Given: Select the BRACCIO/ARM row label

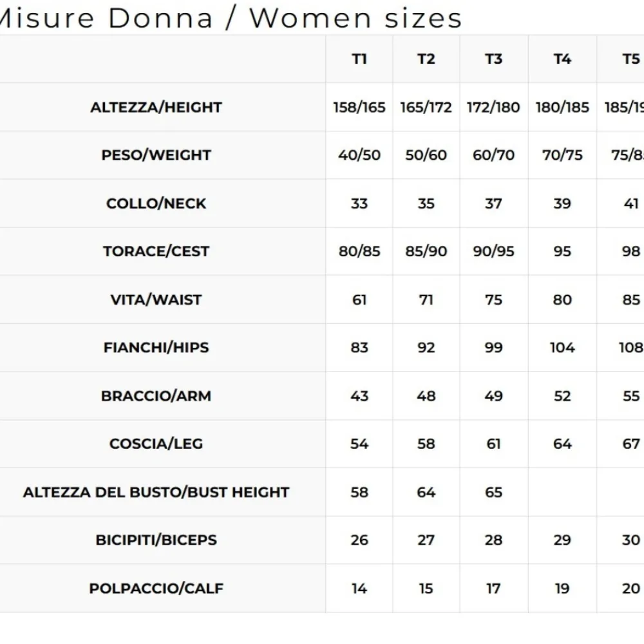Looking at the screenshot, I should [156, 396].
